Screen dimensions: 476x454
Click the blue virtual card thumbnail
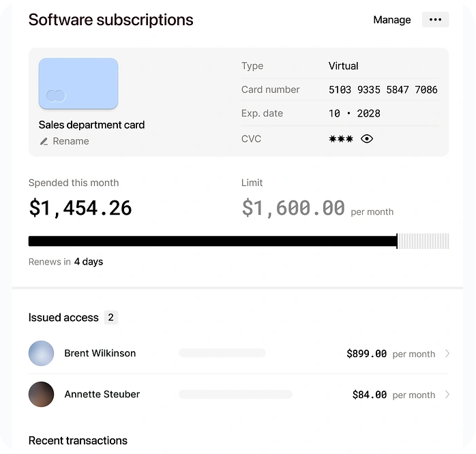pos(78,83)
